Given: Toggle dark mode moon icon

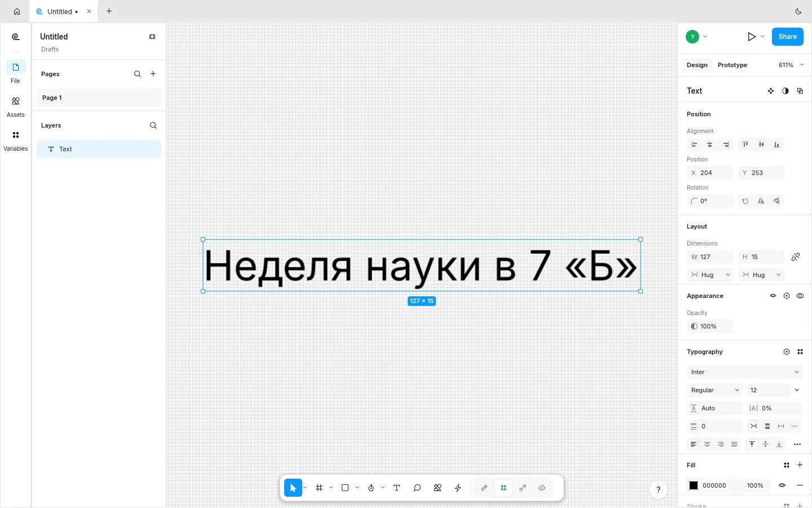Looking at the screenshot, I should [798, 11].
